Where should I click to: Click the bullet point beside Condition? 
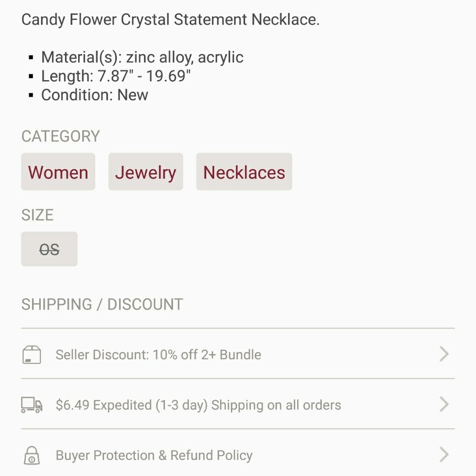(31, 95)
